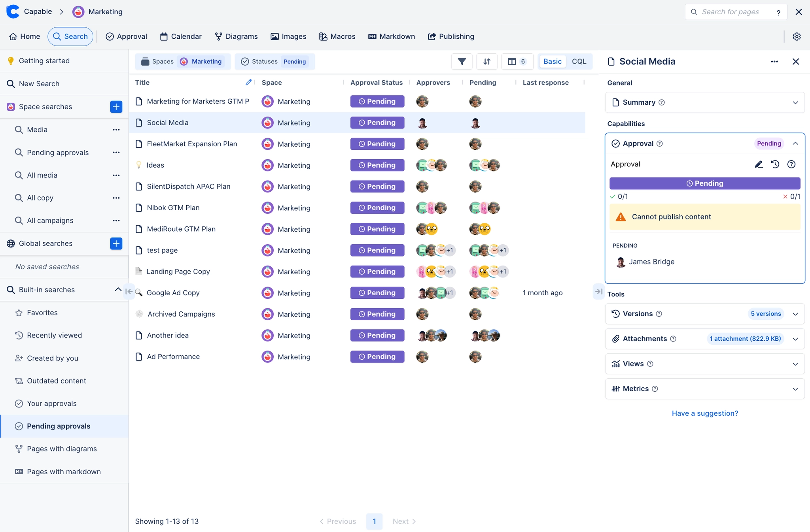This screenshot has width=810, height=532.
Task: Open the Macros feature
Action: pos(337,36)
